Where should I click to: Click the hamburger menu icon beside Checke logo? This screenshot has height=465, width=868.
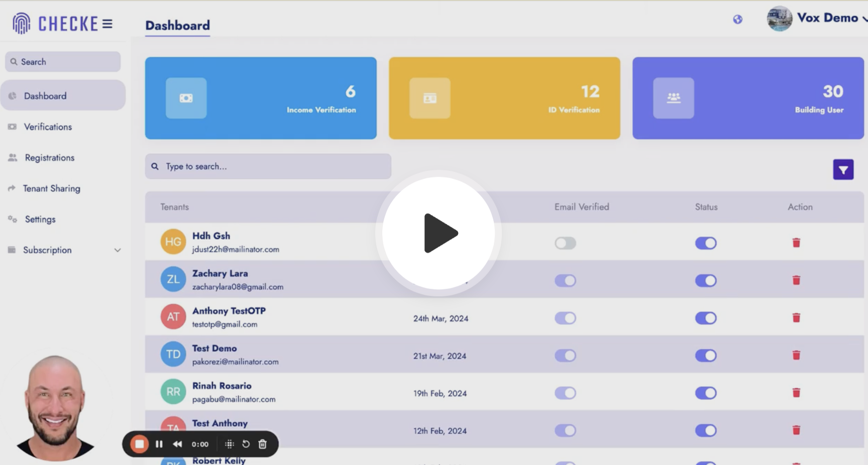click(107, 24)
